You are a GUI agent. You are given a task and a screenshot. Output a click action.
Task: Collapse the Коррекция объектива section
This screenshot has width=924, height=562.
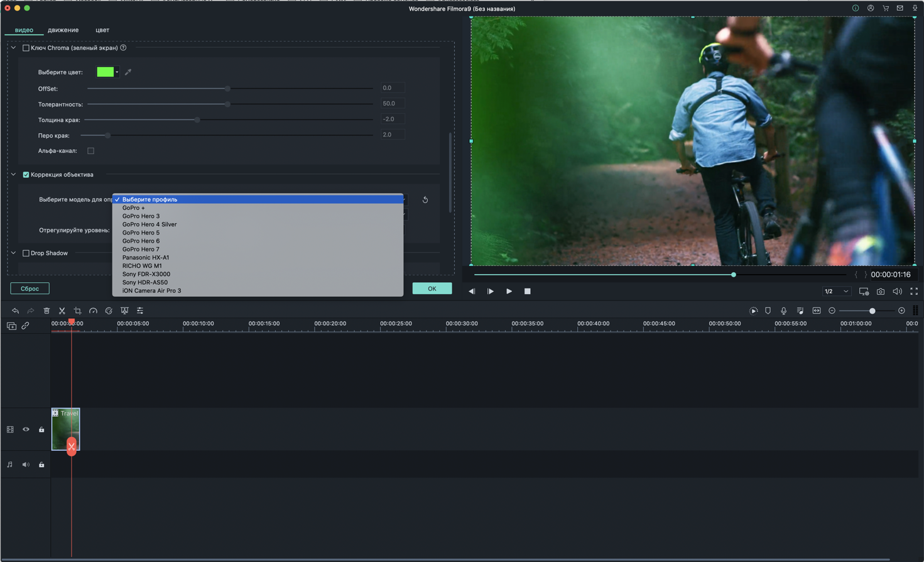(x=13, y=175)
